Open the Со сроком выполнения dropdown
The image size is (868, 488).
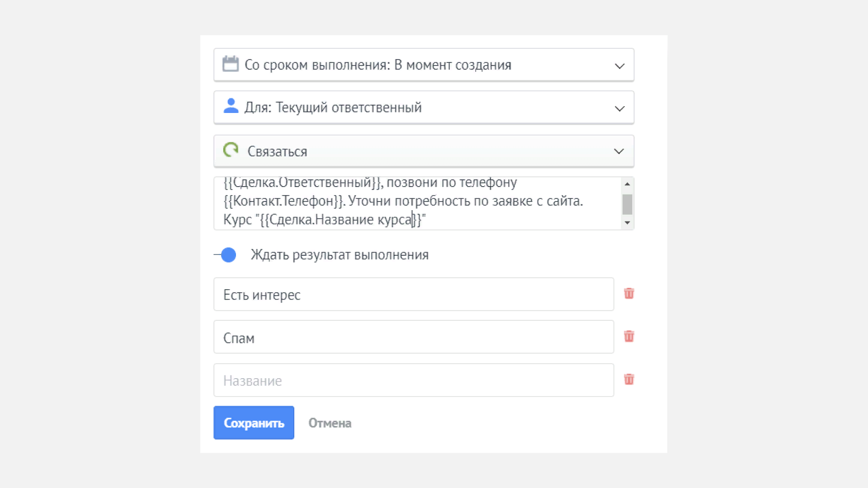(x=424, y=65)
